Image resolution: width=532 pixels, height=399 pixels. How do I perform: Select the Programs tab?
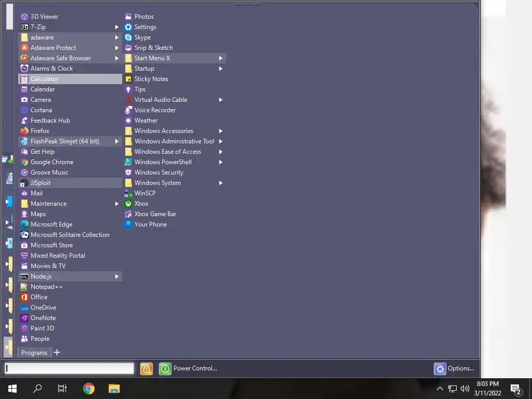pyautogui.click(x=34, y=353)
